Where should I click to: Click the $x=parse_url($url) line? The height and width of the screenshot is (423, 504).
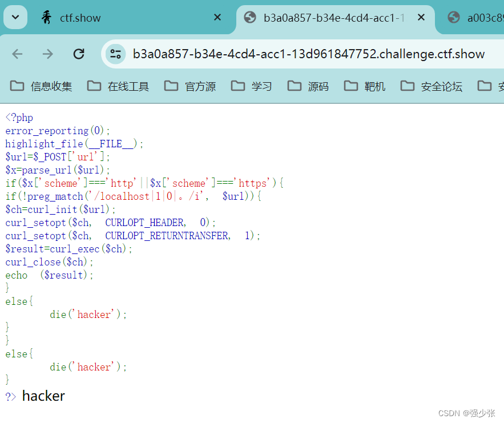58,170
